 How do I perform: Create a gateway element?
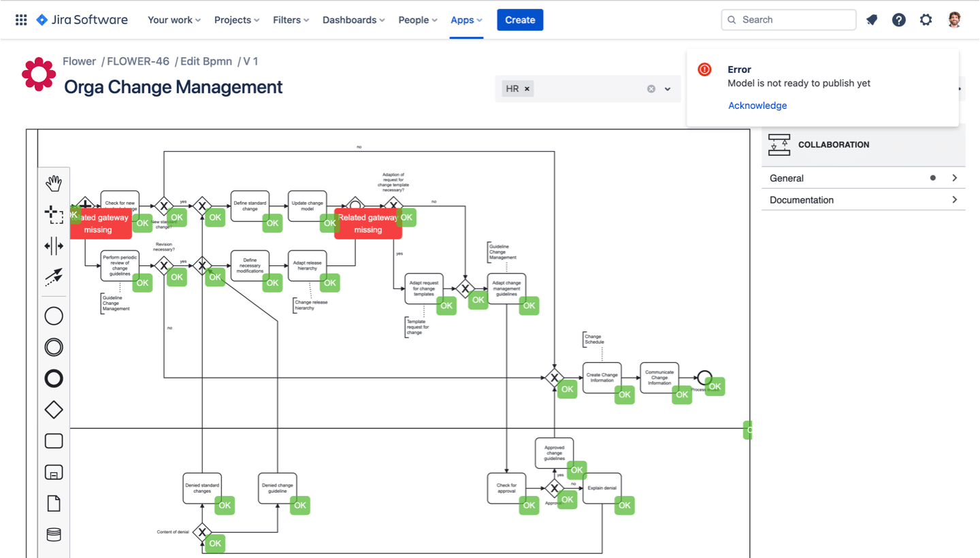53,410
